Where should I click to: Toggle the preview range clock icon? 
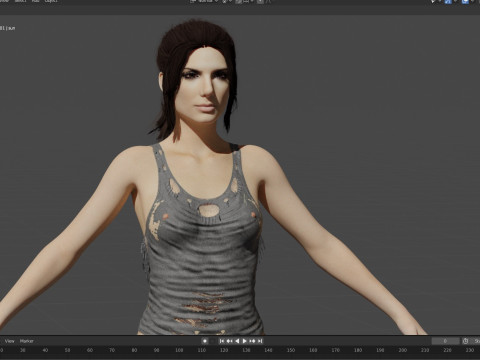[x=465, y=341]
